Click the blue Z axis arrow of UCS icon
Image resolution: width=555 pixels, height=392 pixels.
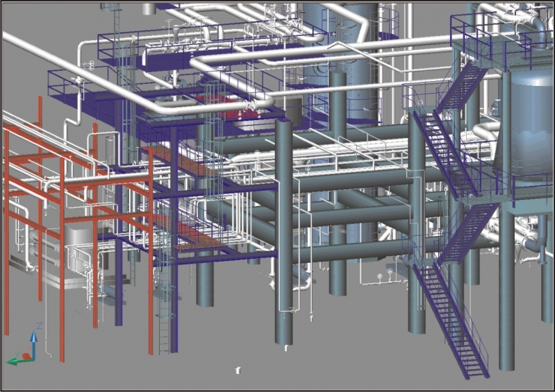click(33, 344)
